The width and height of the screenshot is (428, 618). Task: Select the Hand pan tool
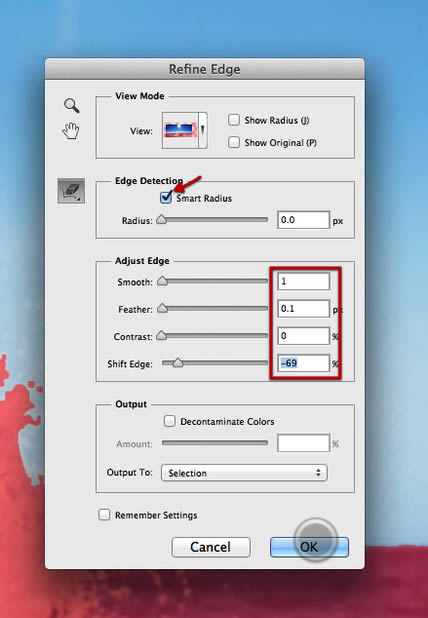(x=71, y=131)
